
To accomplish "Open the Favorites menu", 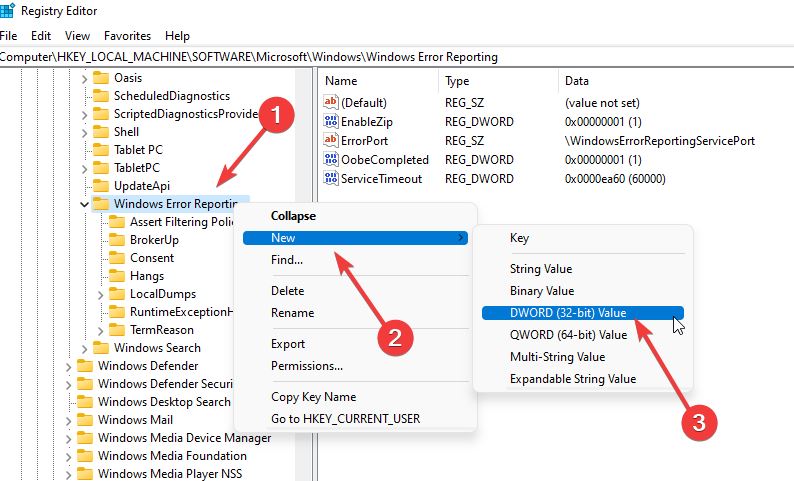I will coord(128,36).
